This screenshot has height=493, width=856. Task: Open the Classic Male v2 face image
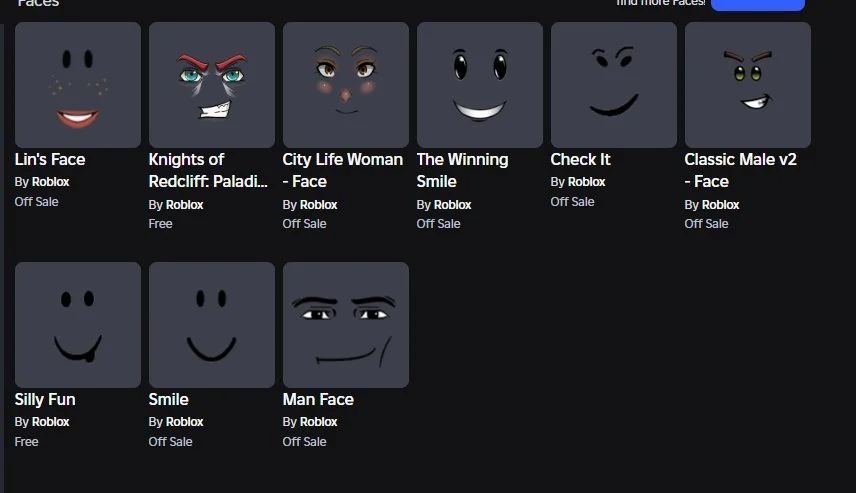pyautogui.click(x=748, y=85)
